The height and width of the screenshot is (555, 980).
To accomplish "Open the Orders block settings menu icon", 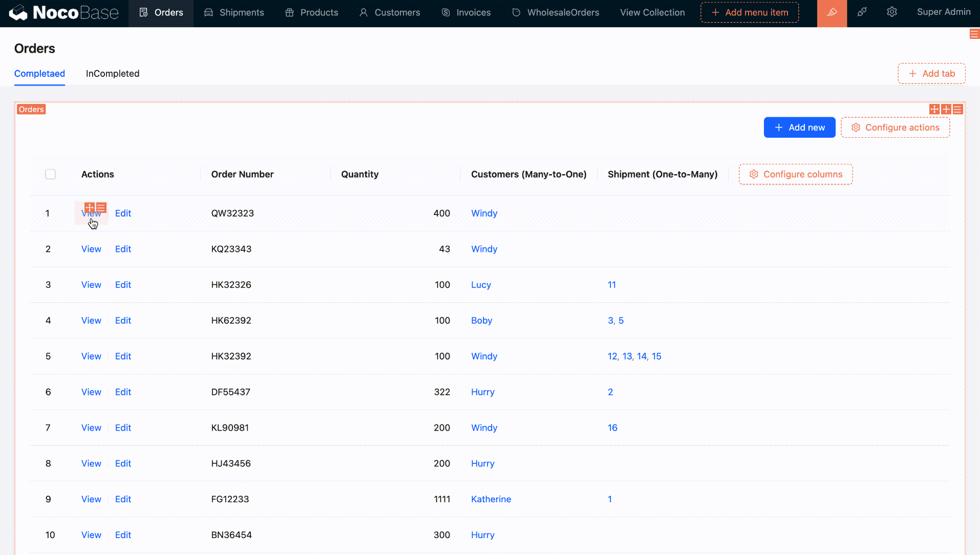I will (x=957, y=109).
